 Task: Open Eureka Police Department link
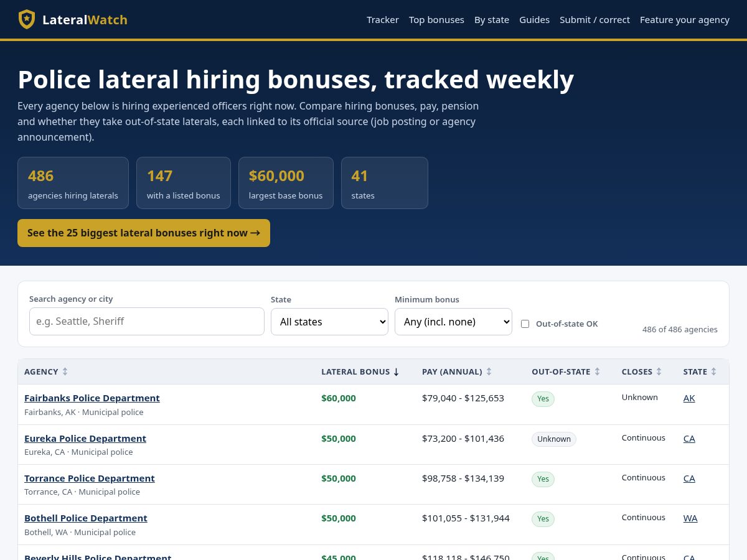[85, 438]
